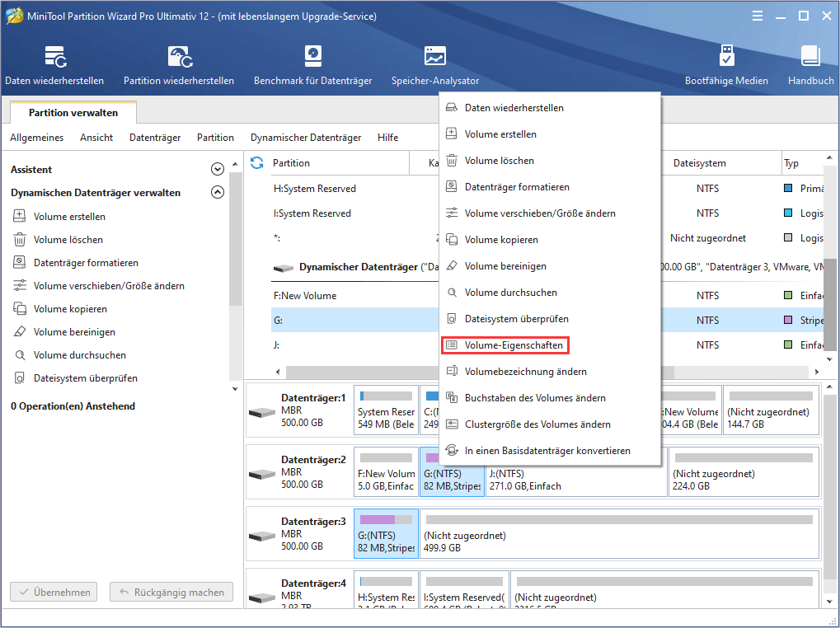Click the Rückgängig machen button

pyautogui.click(x=171, y=592)
